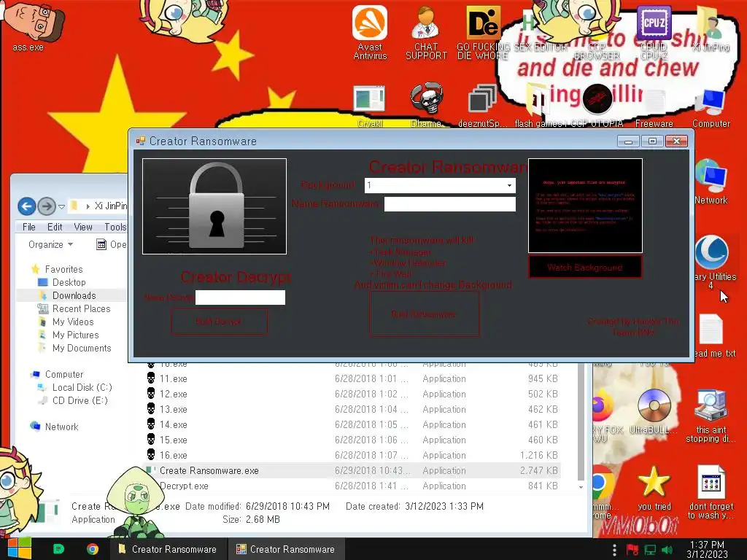Click the ransom note preview thumbnail
The width and height of the screenshot is (747, 560).
coord(585,205)
